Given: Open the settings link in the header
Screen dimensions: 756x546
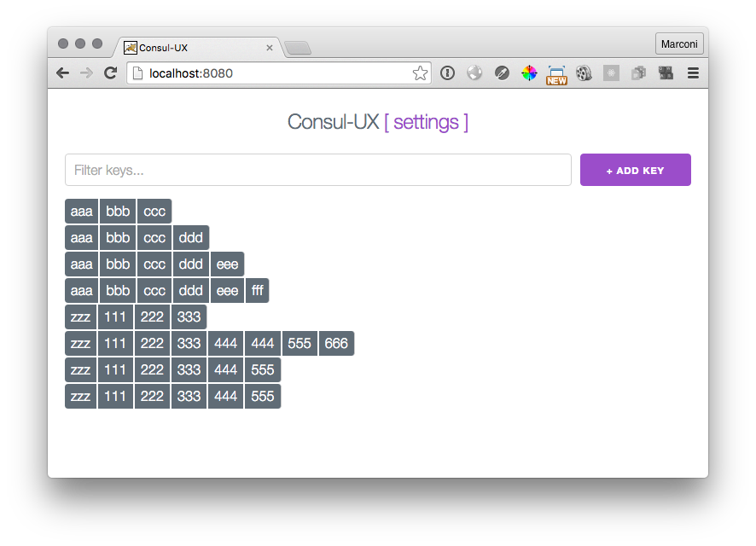Looking at the screenshot, I should (x=427, y=122).
